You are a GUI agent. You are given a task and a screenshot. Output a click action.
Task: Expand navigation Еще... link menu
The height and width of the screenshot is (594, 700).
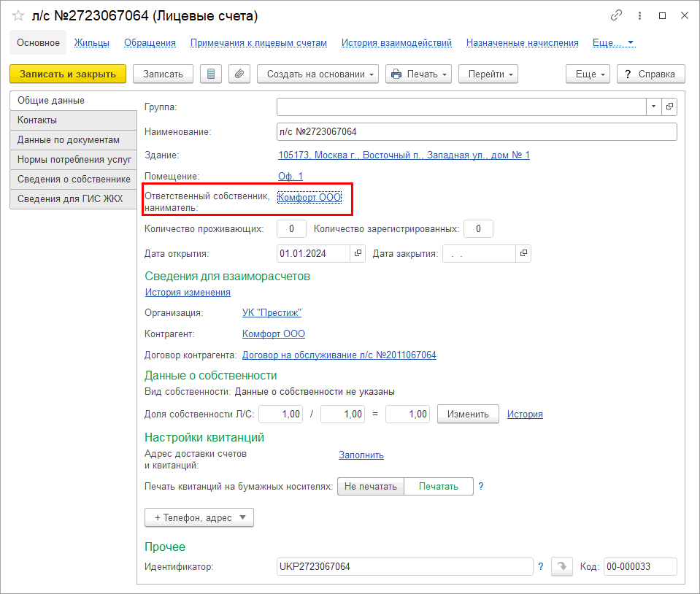613,43
